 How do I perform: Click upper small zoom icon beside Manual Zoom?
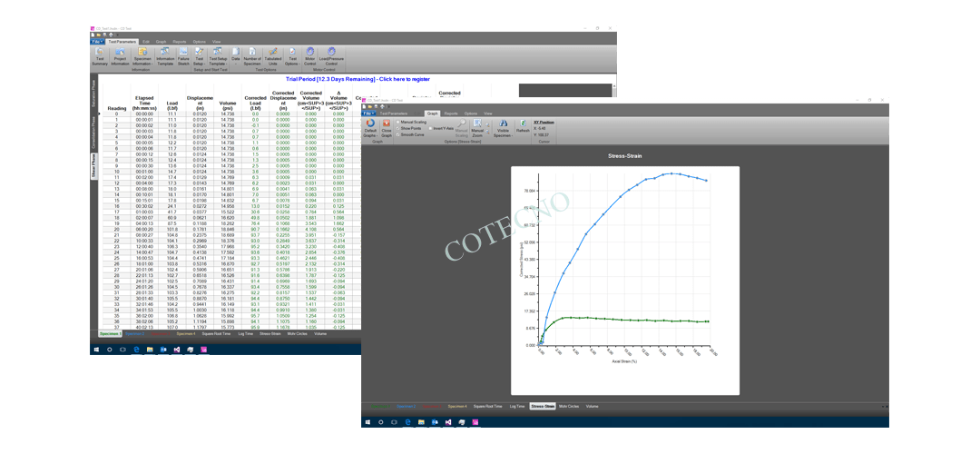click(x=488, y=123)
